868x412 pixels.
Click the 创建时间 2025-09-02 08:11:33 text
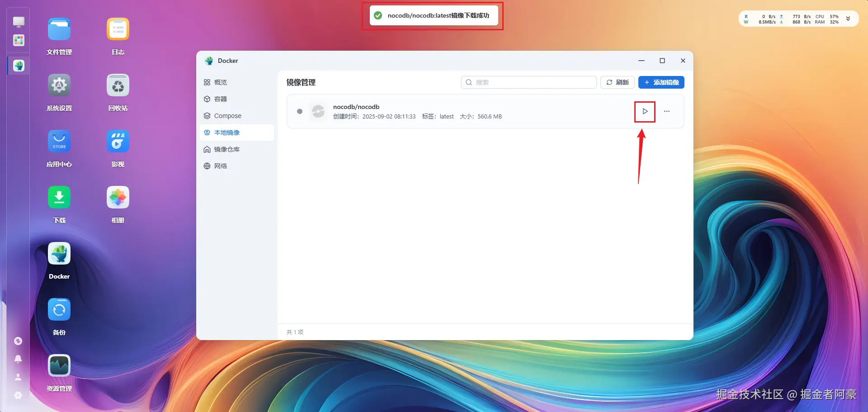tap(374, 117)
